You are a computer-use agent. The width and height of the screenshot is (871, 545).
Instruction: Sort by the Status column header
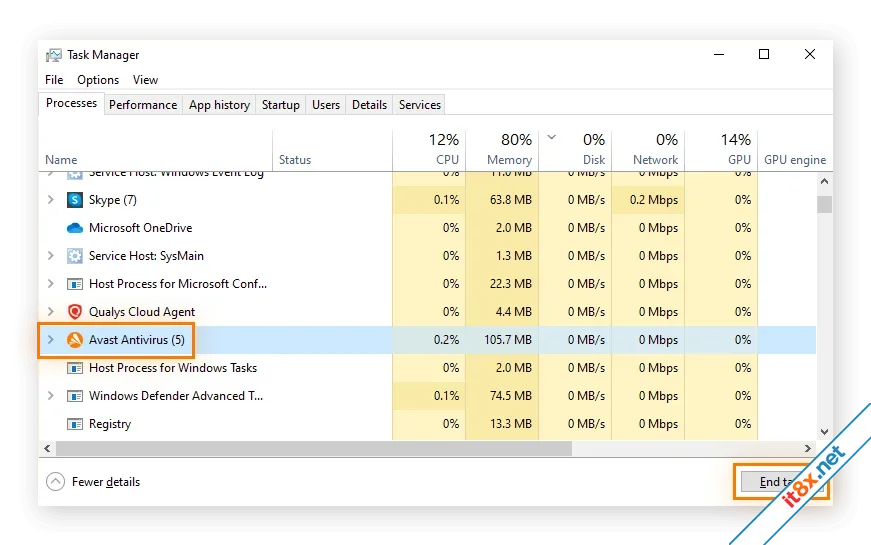pos(332,151)
